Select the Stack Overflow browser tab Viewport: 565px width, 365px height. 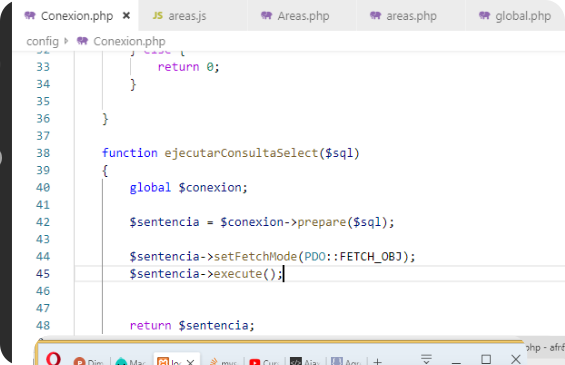[224, 361]
